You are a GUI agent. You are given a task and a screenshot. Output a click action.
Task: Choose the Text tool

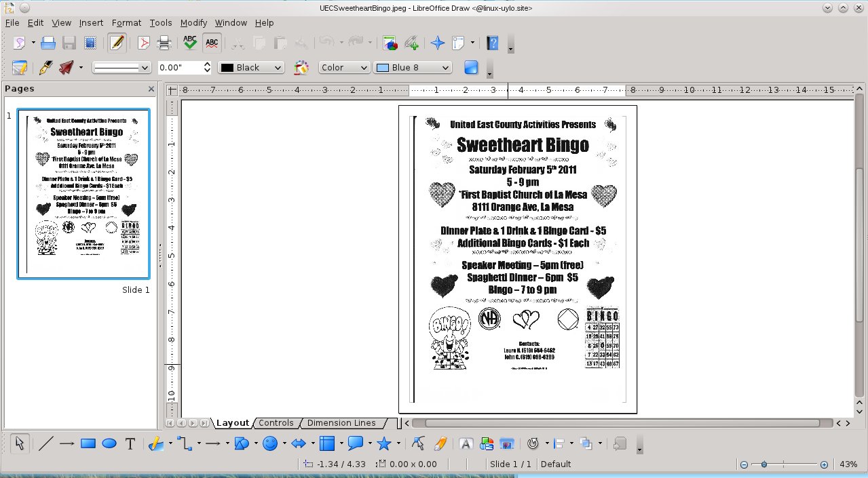pyautogui.click(x=130, y=444)
